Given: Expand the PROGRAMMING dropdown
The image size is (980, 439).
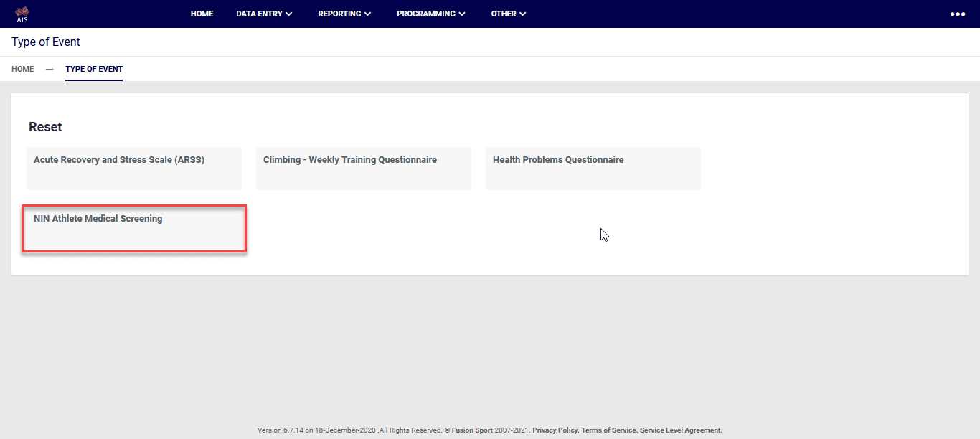Looking at the screenshot, I should click(x=430, y=13).
